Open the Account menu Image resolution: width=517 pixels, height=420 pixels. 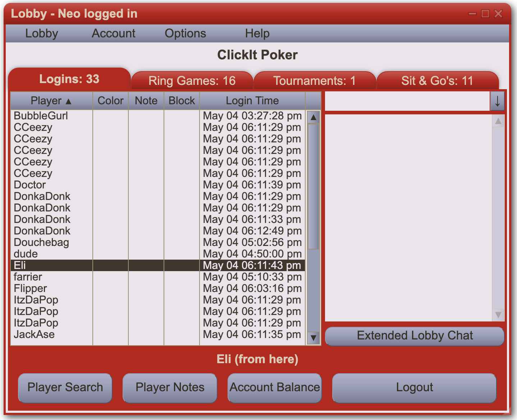click(x=113, y=33)
